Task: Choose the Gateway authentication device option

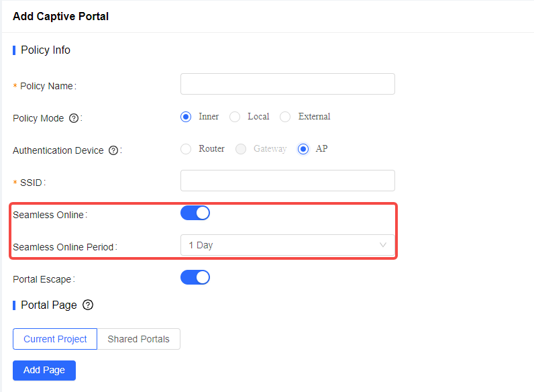Action: click(x=241, y=149)
